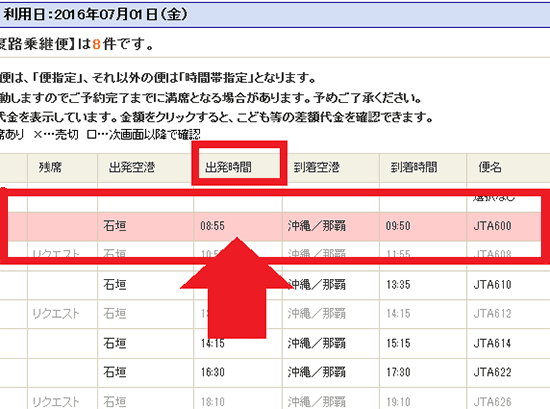Click the 09:50 arrival time cell
Viewport: 550px width, 409px height.
[x=398, y=226]
